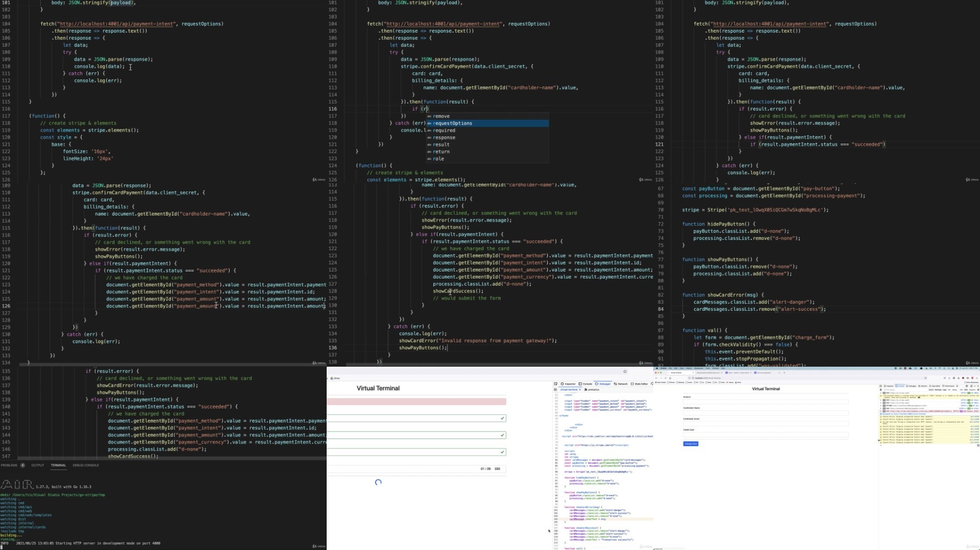Click the 'building...' line in the terminal

pyautogui.click(x=11, y=535)
